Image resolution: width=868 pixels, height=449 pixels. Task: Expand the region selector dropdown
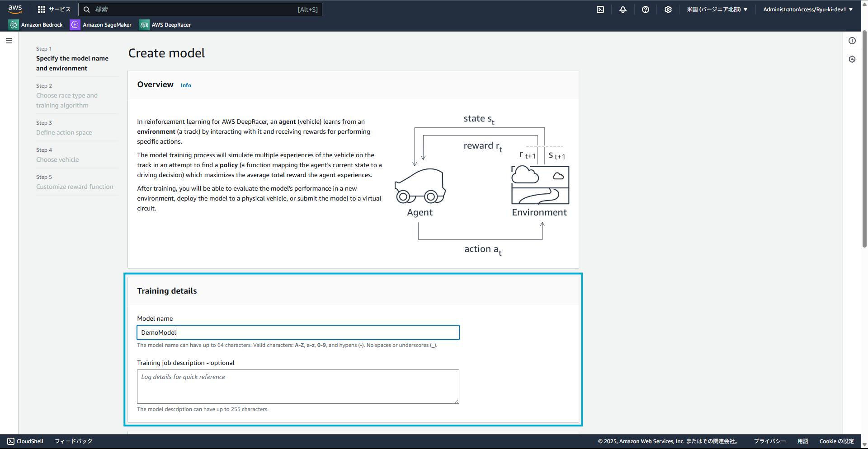717,9
